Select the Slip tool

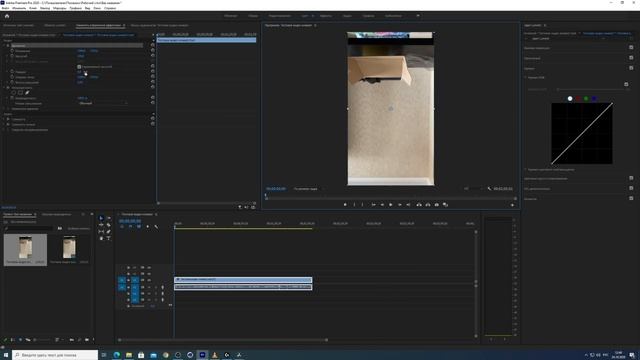tap(101, 231)
